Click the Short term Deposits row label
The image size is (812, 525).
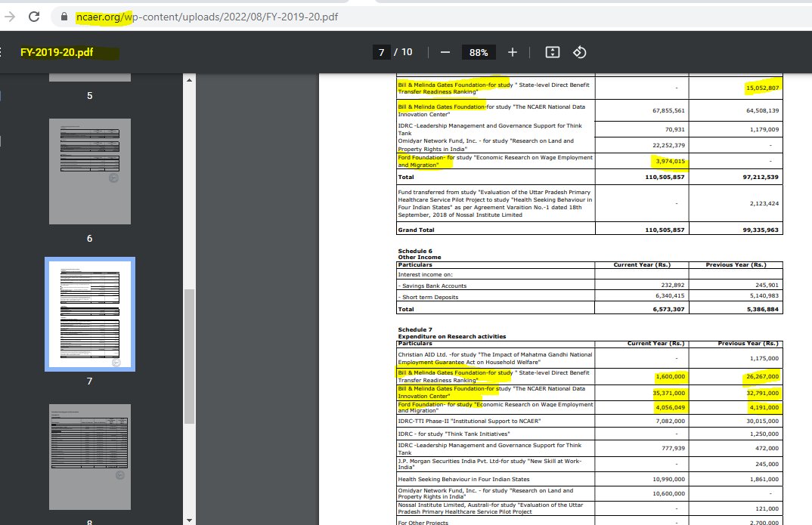[428, 297]
